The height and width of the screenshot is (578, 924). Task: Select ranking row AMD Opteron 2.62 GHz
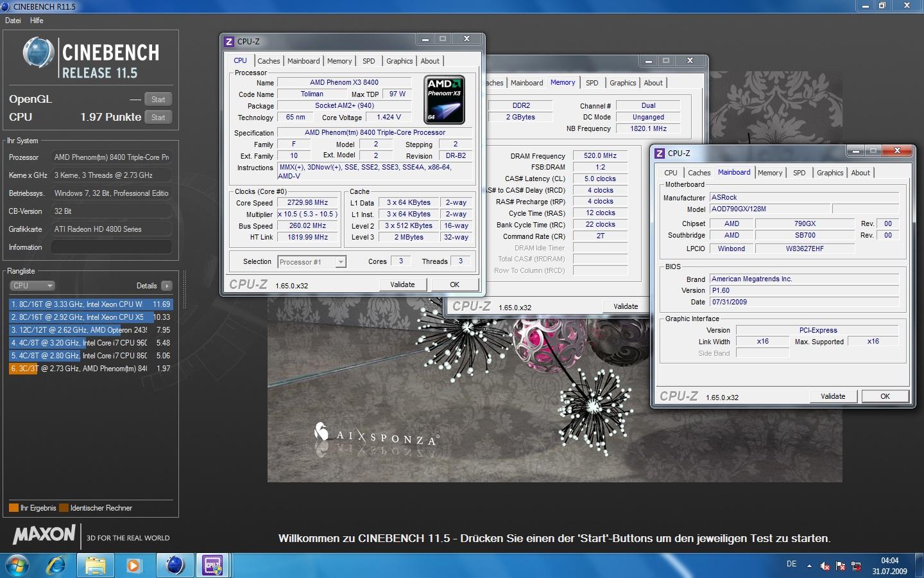[90, 330]
